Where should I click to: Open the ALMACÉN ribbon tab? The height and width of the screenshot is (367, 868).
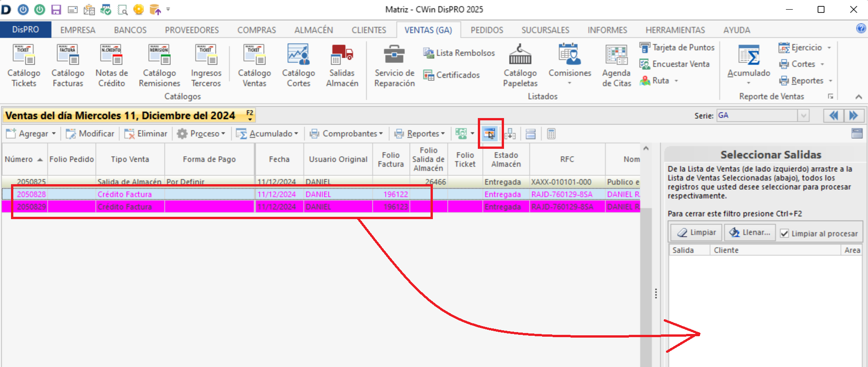coord(314,30)
